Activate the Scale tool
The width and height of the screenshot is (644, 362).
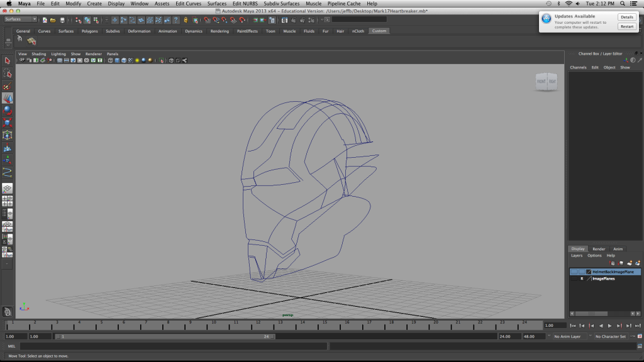coord(8,123)
